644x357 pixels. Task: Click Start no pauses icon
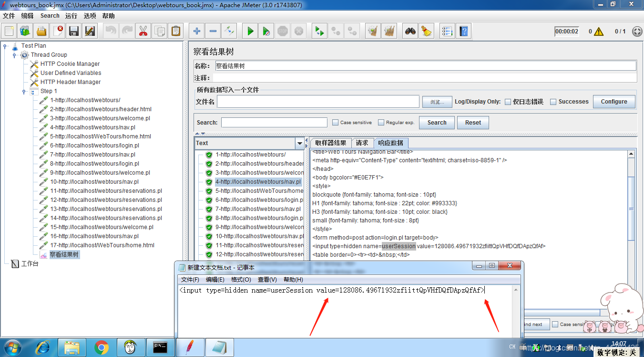[266, 31]
